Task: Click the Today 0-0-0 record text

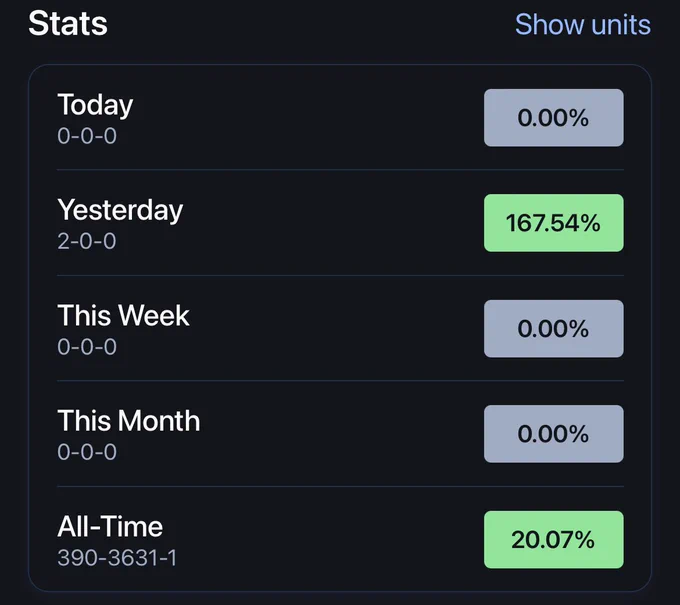Action: click(x=87, y=136)
